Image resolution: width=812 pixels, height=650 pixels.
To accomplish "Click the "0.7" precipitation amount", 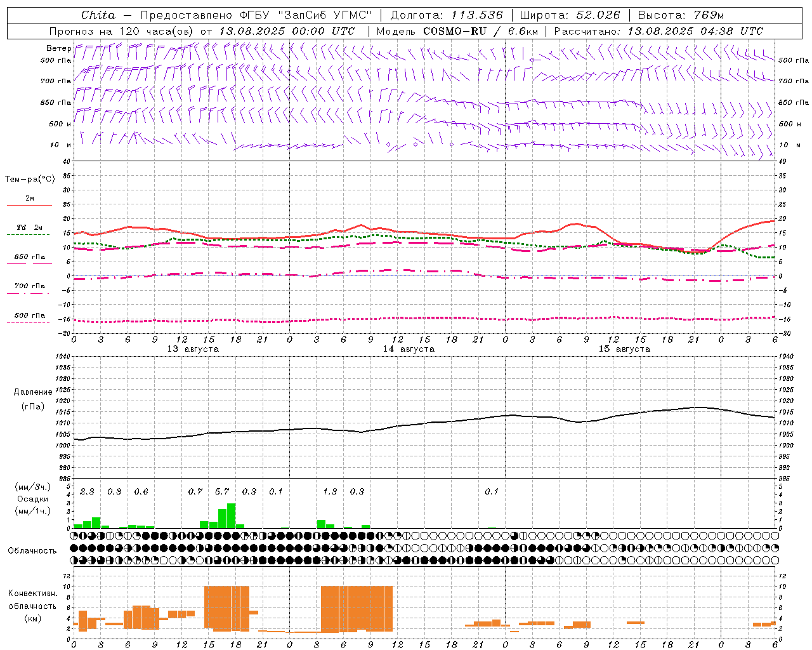I will click(x=195, y=492).
